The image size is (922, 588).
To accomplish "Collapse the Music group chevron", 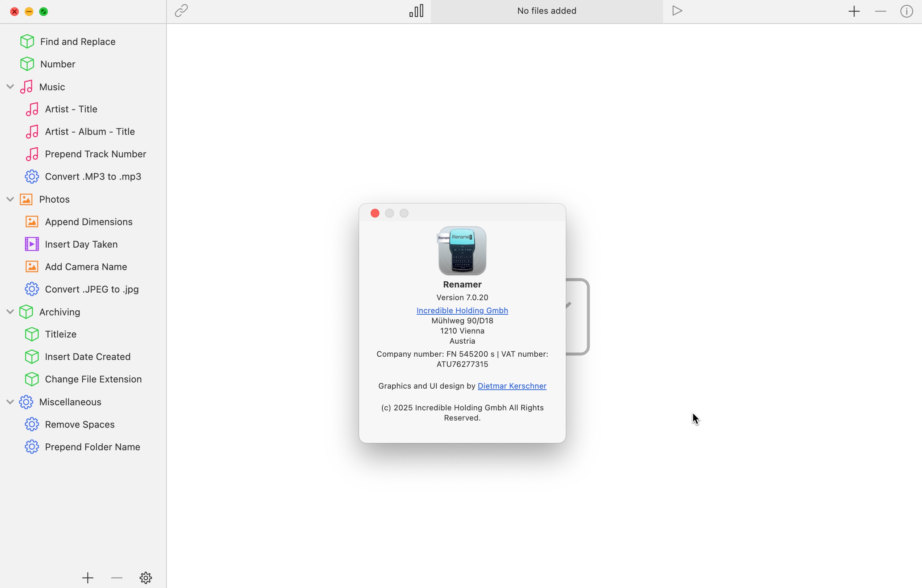I will tap(11, 87).
